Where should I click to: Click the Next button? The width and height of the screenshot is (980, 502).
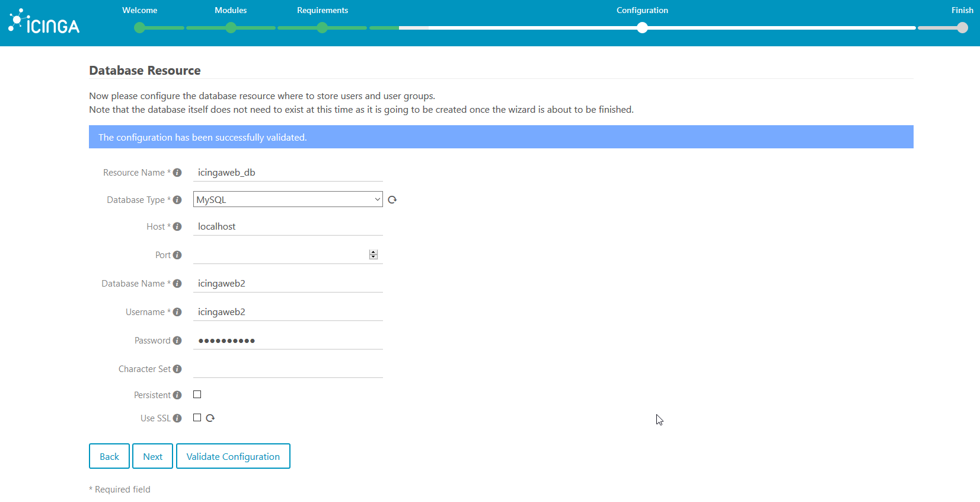153,456
